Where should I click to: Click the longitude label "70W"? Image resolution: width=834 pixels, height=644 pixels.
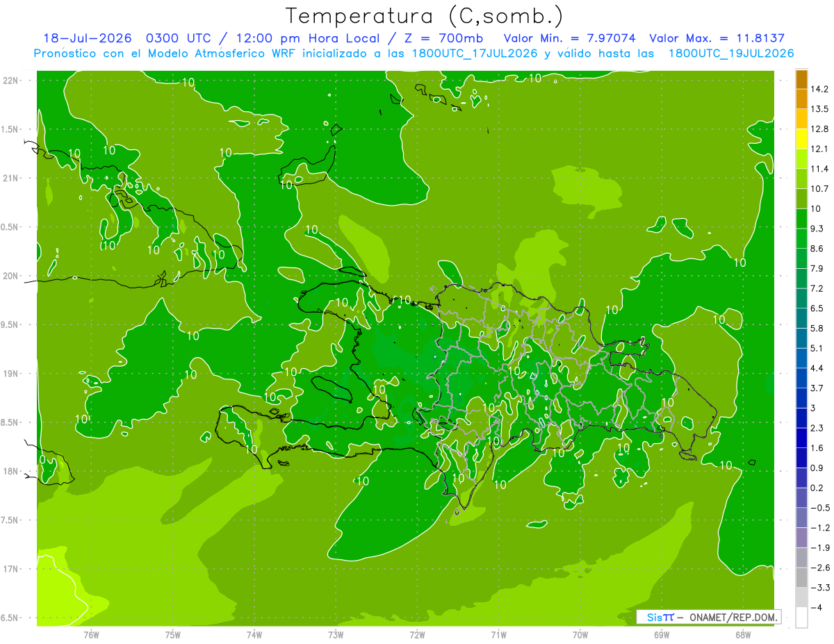point(580,634)
